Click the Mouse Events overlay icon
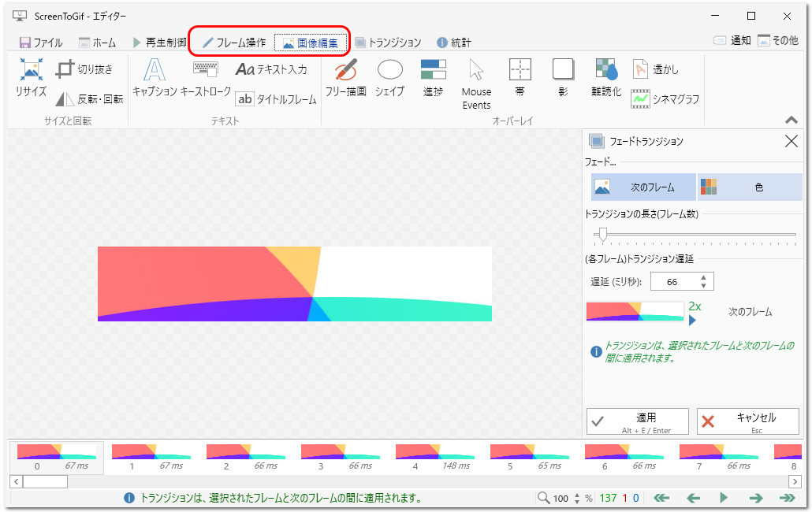 (476, 83)
